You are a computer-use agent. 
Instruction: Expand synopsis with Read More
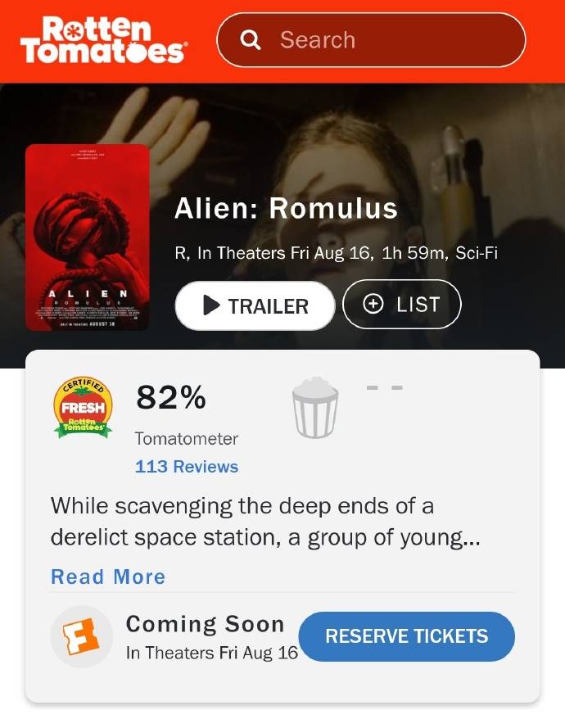tap(108, 577)
